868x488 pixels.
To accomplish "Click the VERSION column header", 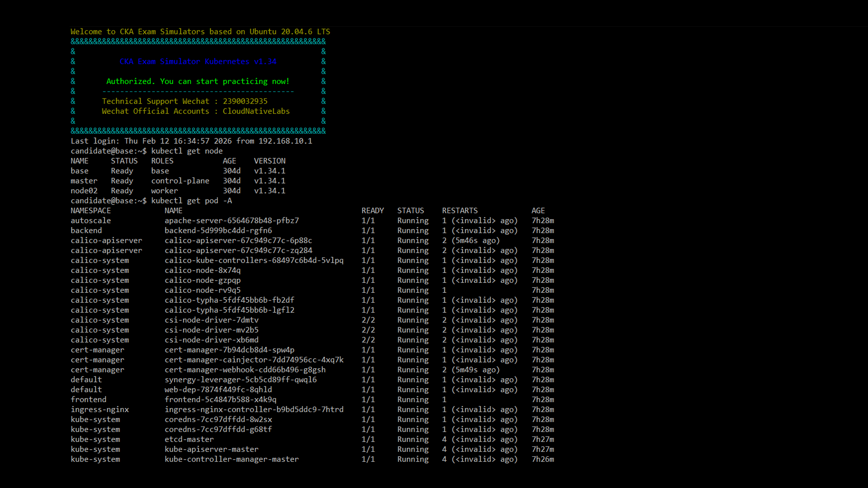I will (x=269, y=161).
